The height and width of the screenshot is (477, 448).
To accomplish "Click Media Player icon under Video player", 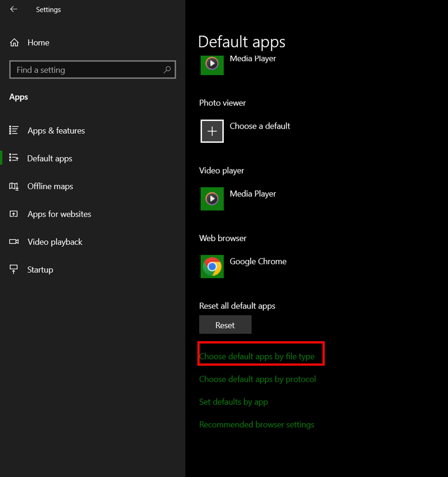I will coord(212,199).
